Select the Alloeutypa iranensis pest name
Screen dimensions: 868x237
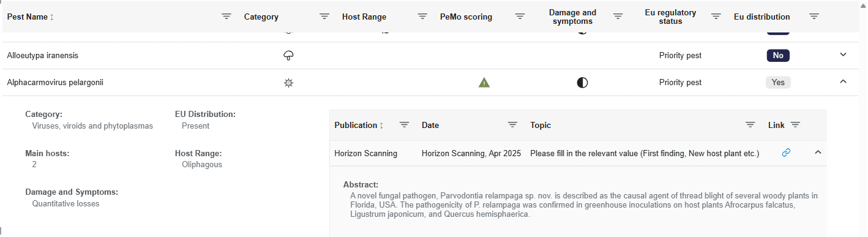[43, 56]
